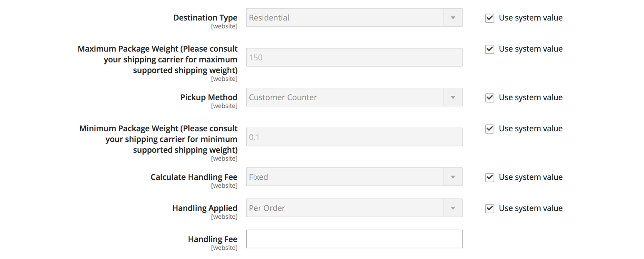Viewport: 644px width, 259px height.
Task: Click the Handling Fee input field
Action: pos(354,239)
